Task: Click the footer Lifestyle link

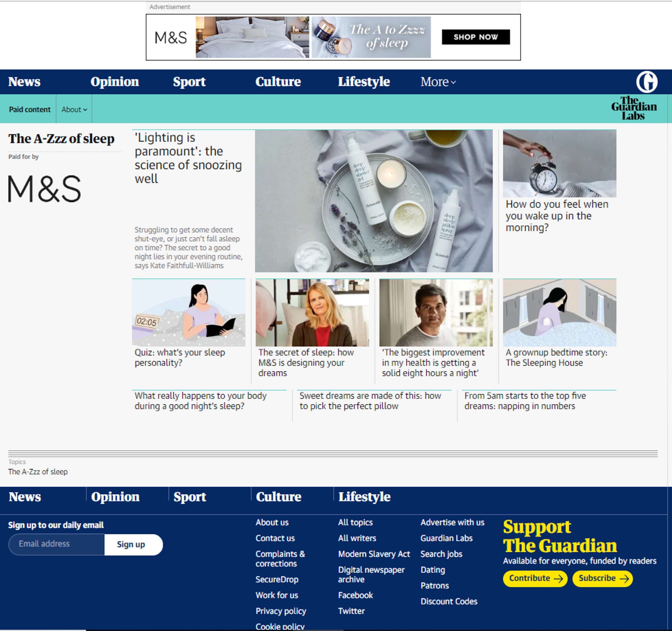Action: [364, 497]
